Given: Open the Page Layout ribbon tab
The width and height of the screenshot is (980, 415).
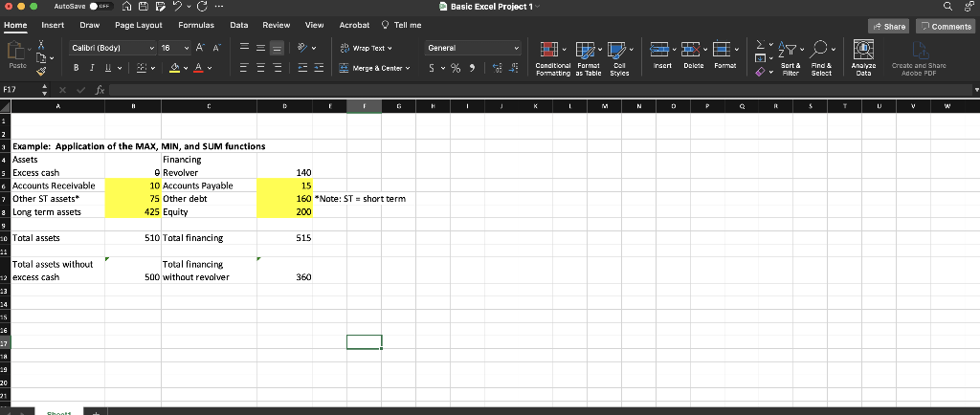Looking at the screenshot, I should click(139, 25).
